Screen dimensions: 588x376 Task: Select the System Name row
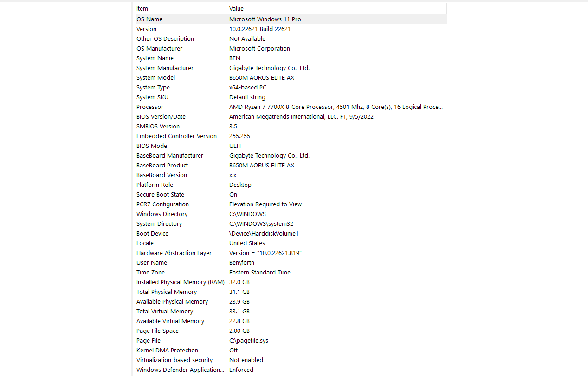pyautogui.click(x=291, y=58)
